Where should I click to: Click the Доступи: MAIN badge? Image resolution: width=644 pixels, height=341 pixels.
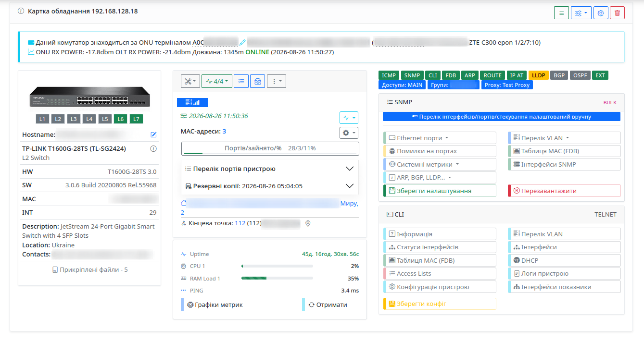[x=402, y=85]
